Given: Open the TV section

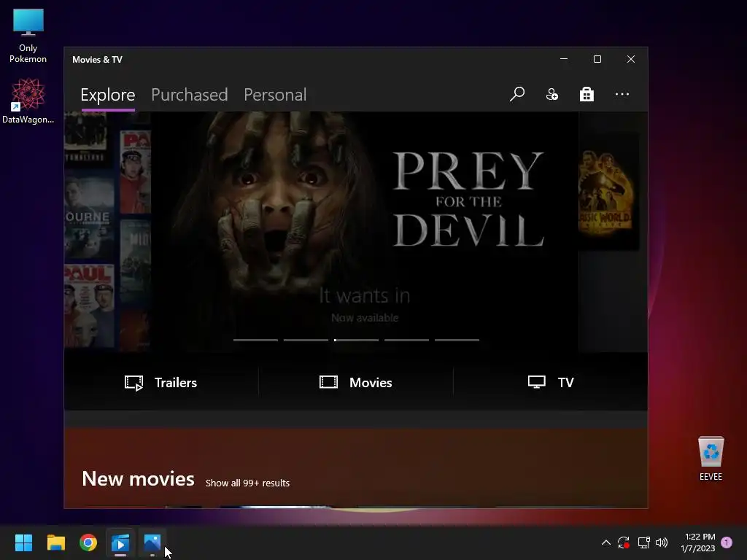Looking at the screenshot, I should 551,382.
